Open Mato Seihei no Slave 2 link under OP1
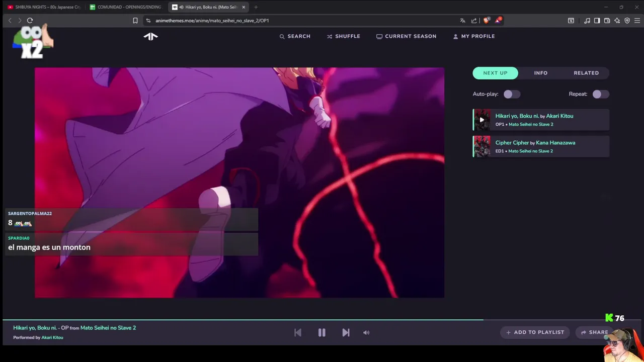The image size is (644, 362). point(531,124)
